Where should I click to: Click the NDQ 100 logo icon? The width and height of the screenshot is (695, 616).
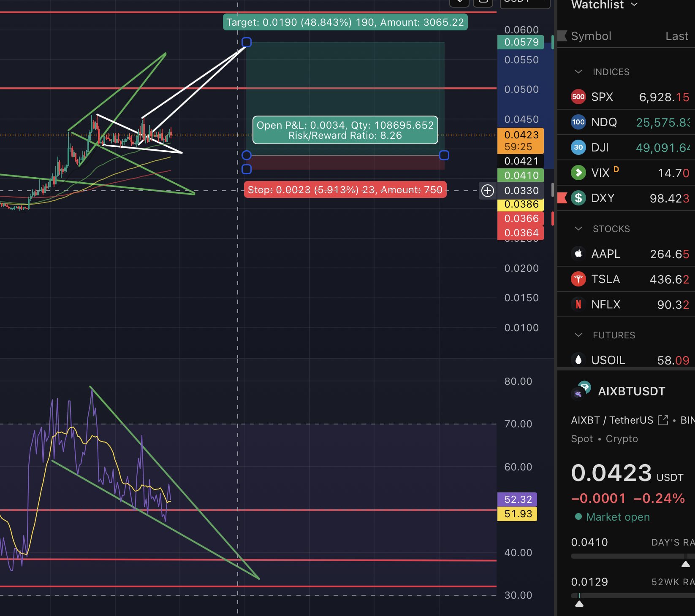(x=578, y=122)
